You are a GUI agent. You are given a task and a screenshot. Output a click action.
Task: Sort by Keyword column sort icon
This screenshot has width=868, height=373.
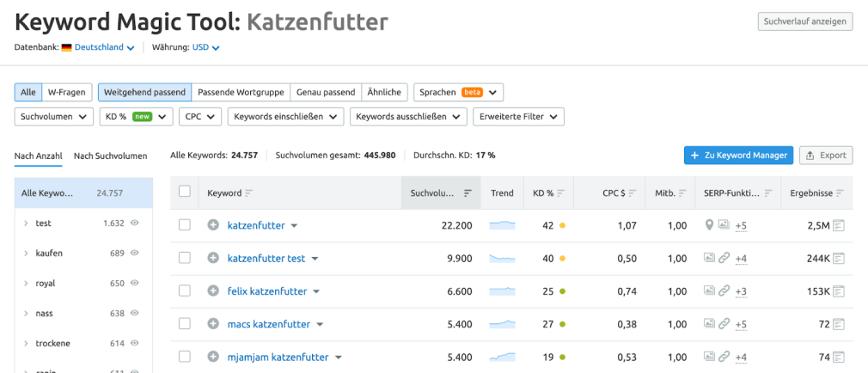(x=248, y=193)
